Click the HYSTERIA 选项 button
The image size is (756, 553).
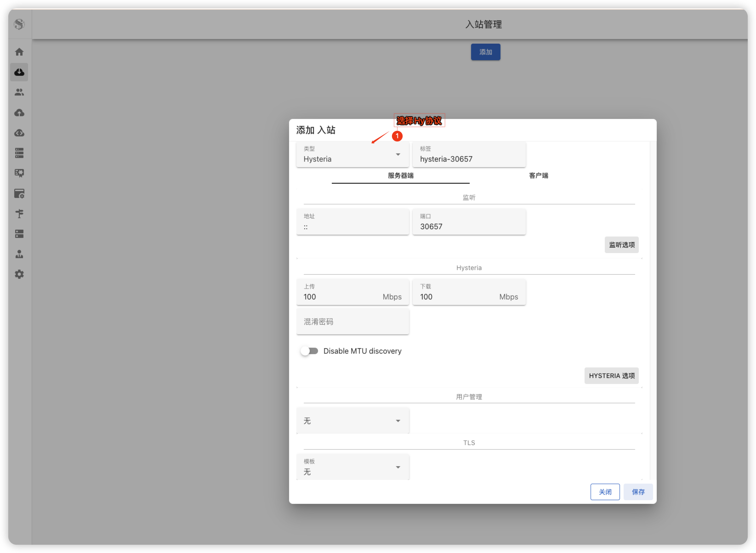point(611,376)
